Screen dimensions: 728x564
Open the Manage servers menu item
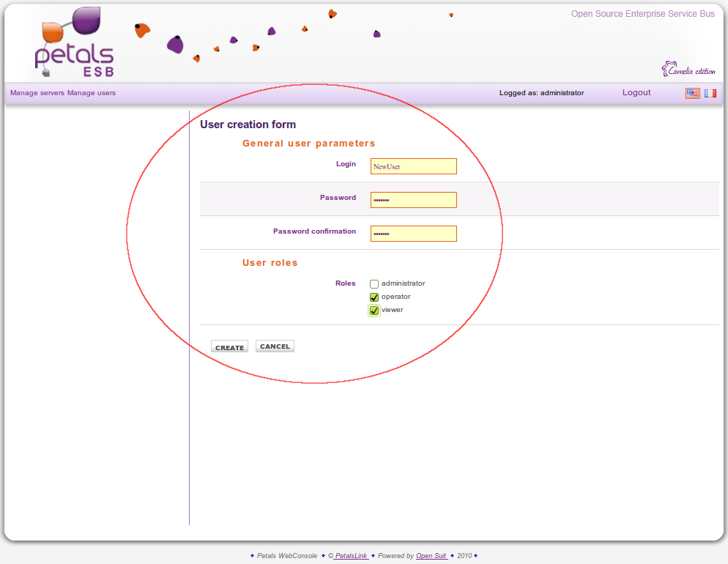pos(37,93)
